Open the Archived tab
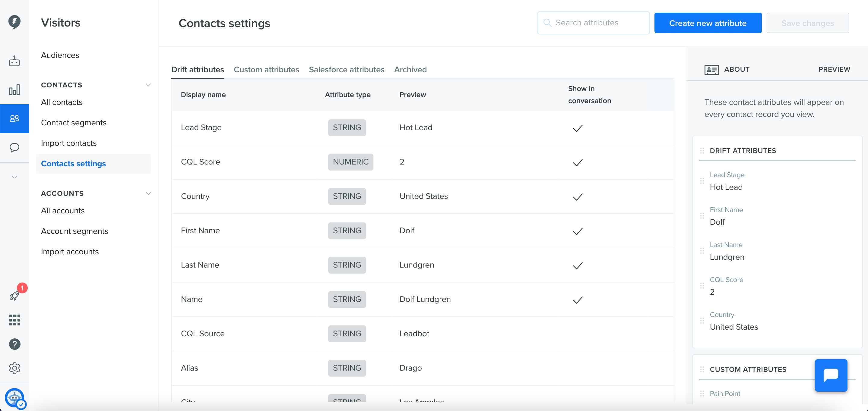Image resolution: width=868 pixels, height=411 pixels. [x=410, y=70]
